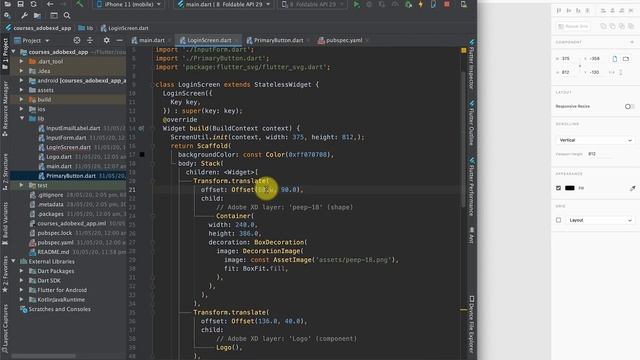Click the Back navigation arrow

[x=50, y=4]
